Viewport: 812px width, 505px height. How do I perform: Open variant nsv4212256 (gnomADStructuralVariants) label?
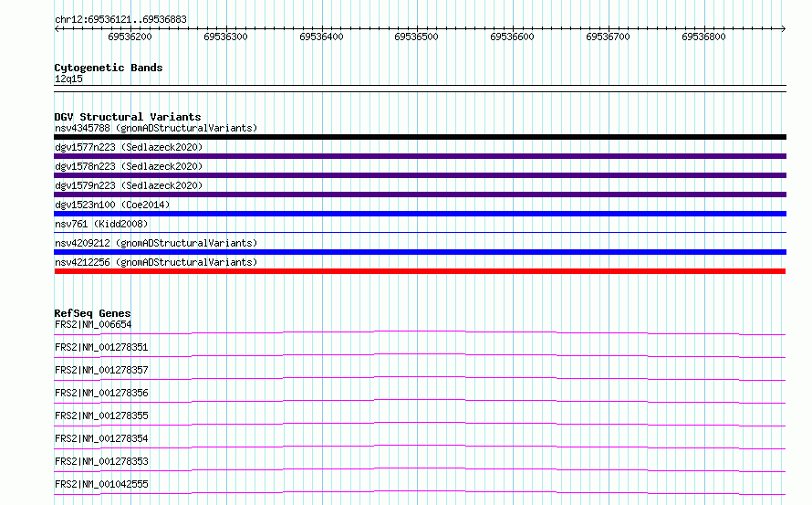(156, 262)
